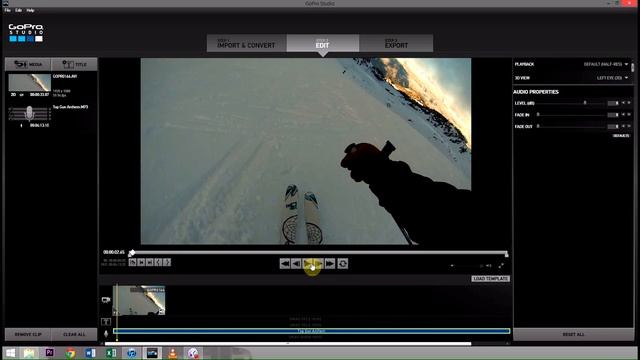This screenshot has width=640, height=360.
Task: Click Remove Clip button
Action: tap(28, 334)
